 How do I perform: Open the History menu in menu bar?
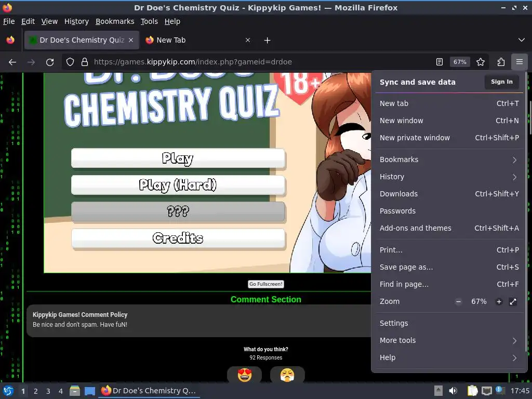76,21
